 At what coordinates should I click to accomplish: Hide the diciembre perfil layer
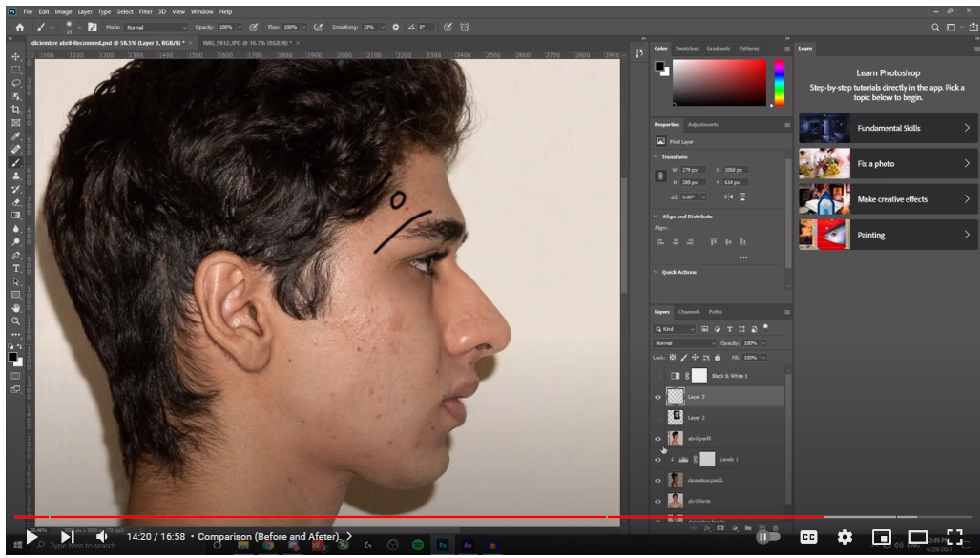click(657, 481)
